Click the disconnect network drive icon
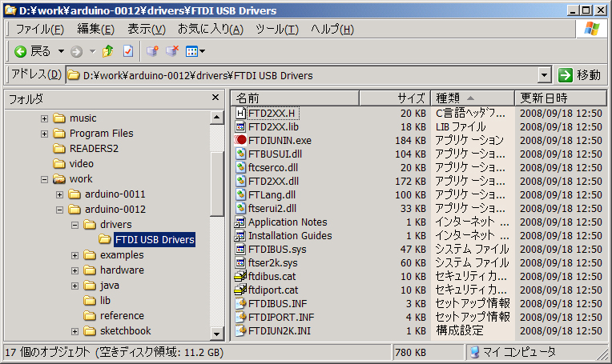Screen dimensions: 612x364 (171, 51)
